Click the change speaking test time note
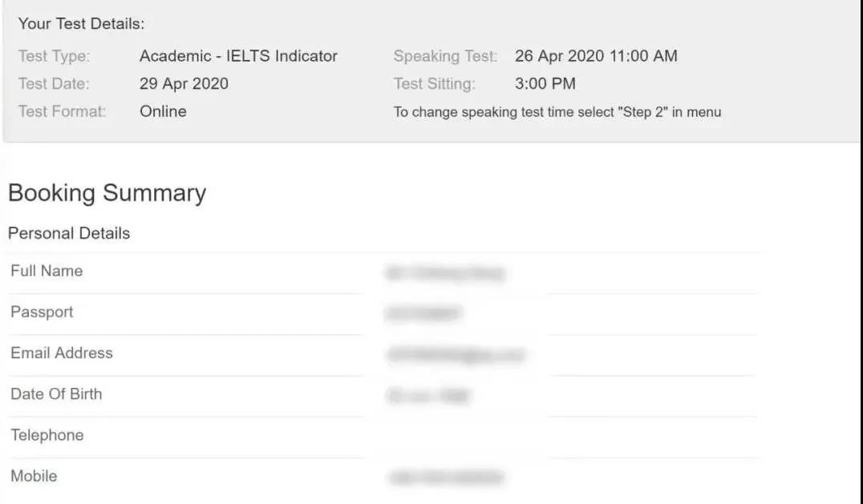This screenshot has width=863, height=504. tap(557, 112)
